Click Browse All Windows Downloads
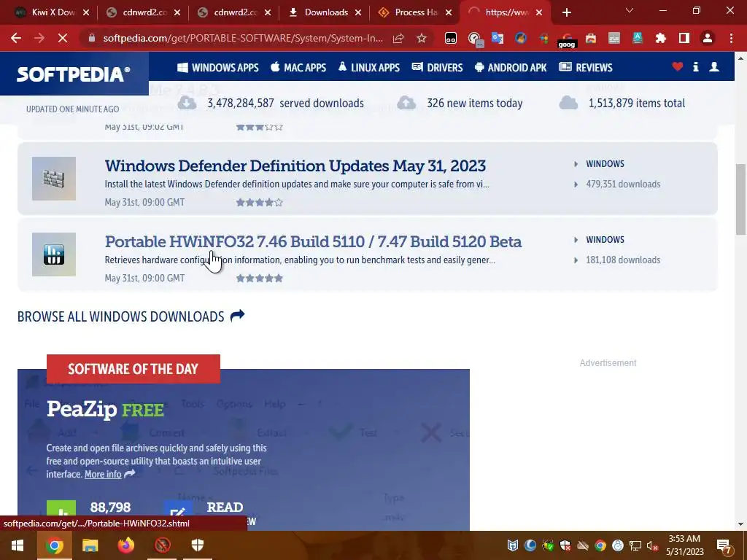 tap(131, 316)
